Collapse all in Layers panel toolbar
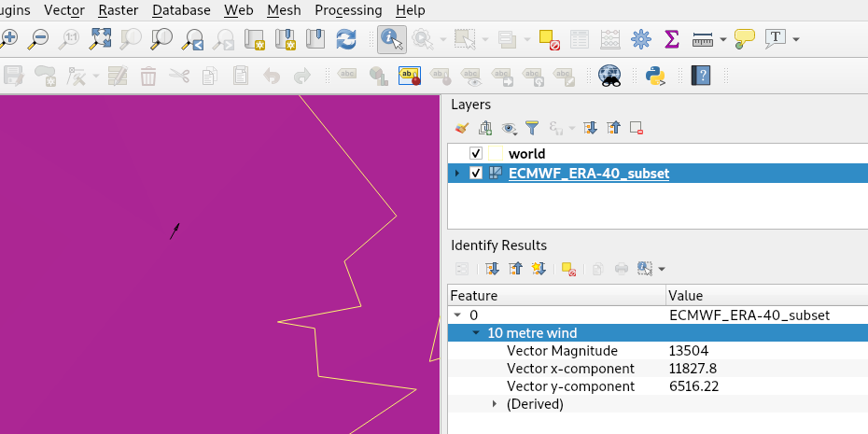 click(x=613, y=129)
